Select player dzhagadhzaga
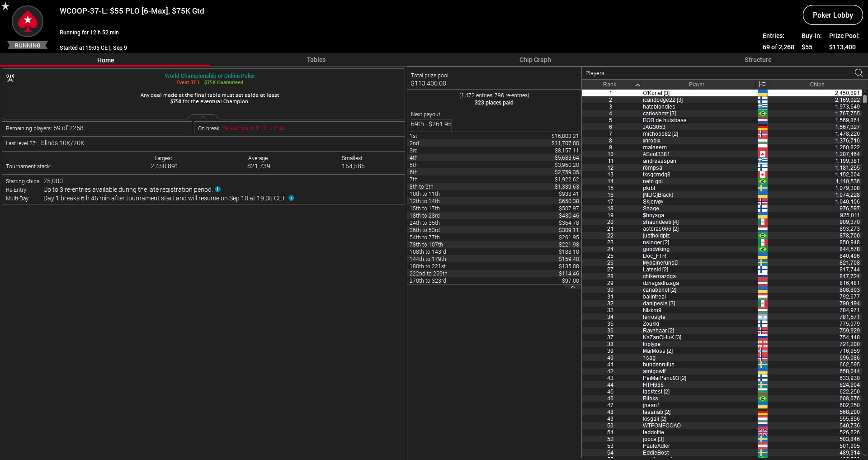This screenshot has width=868, height=460. click(x=722, y=283)
